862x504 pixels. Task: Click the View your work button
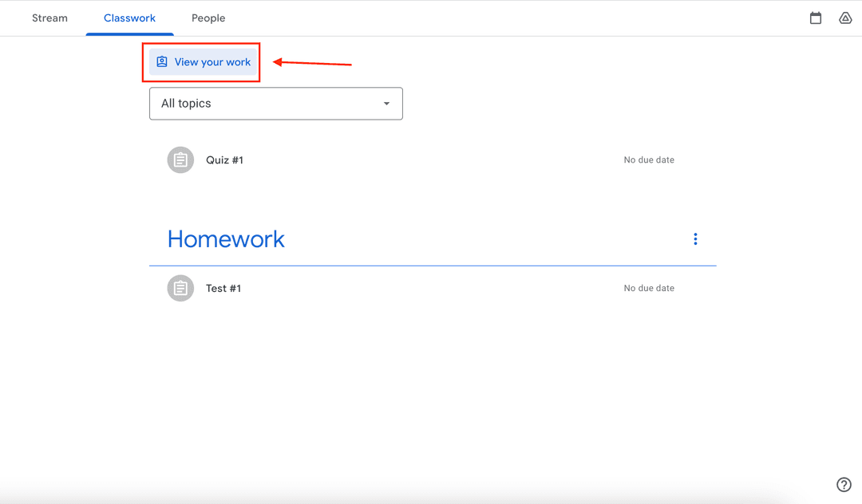click(x=203, y=62)
